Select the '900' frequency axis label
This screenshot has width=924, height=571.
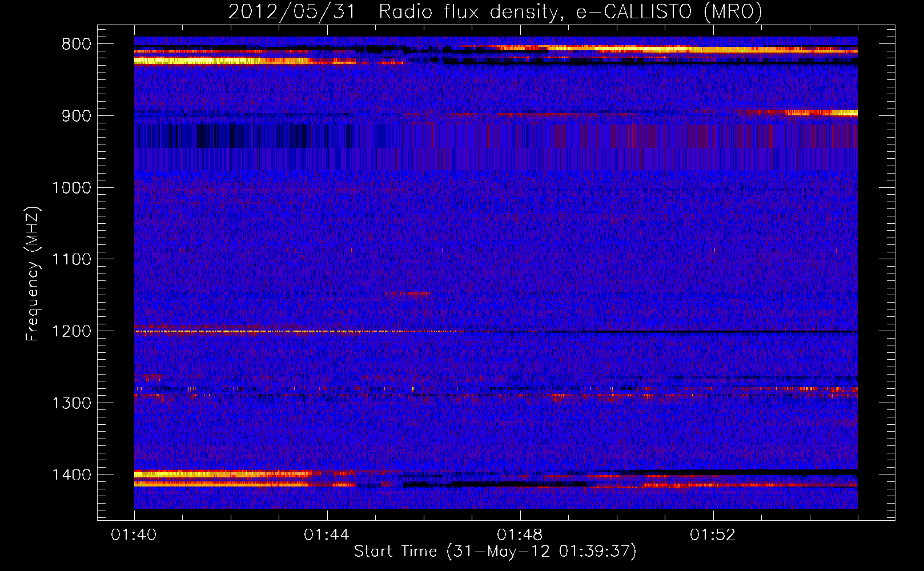(76, 116)
